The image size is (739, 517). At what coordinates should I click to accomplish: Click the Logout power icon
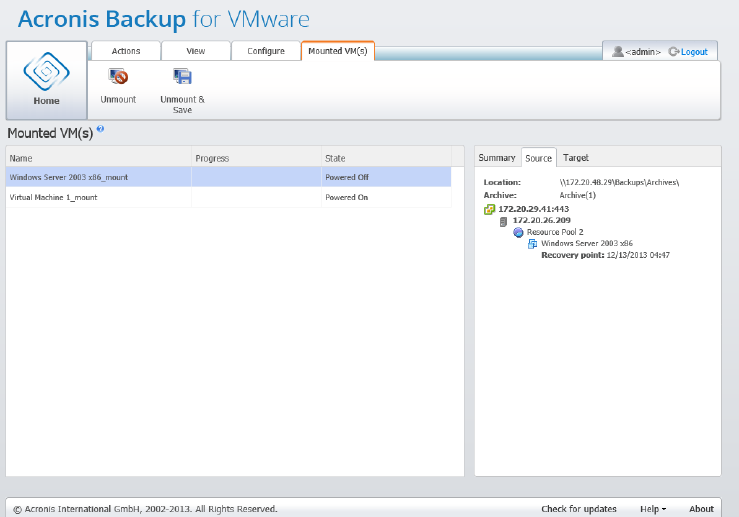point(673,51)
